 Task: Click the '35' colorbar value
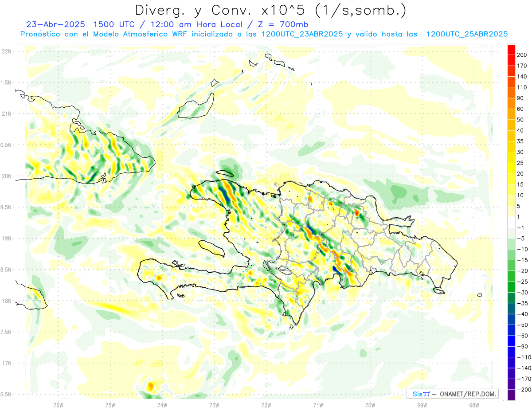[521, 141]
